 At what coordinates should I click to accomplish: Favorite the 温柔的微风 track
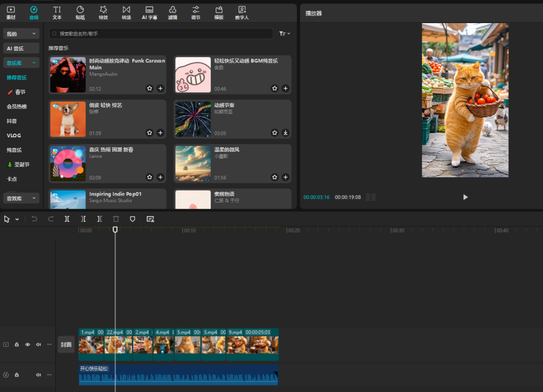[275, 177]
